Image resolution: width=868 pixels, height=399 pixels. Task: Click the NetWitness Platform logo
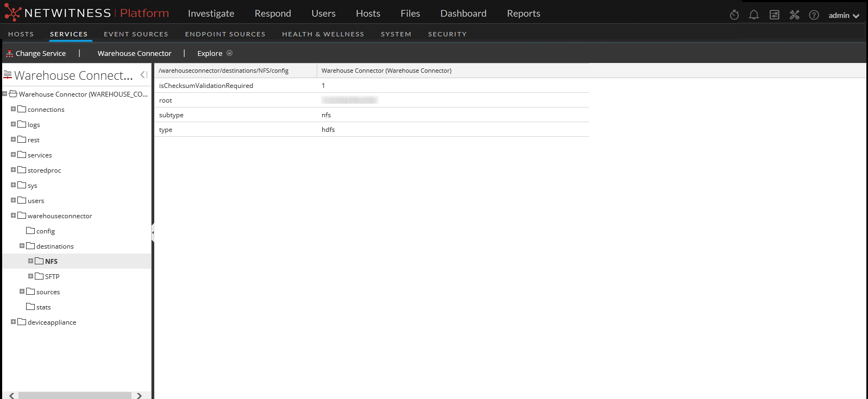point(87,13)
